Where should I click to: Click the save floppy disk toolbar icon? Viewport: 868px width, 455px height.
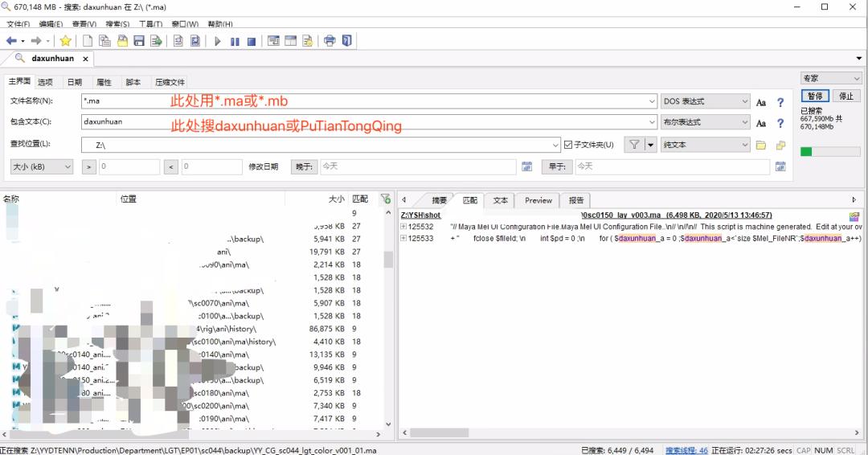click(x=139, y=41)
